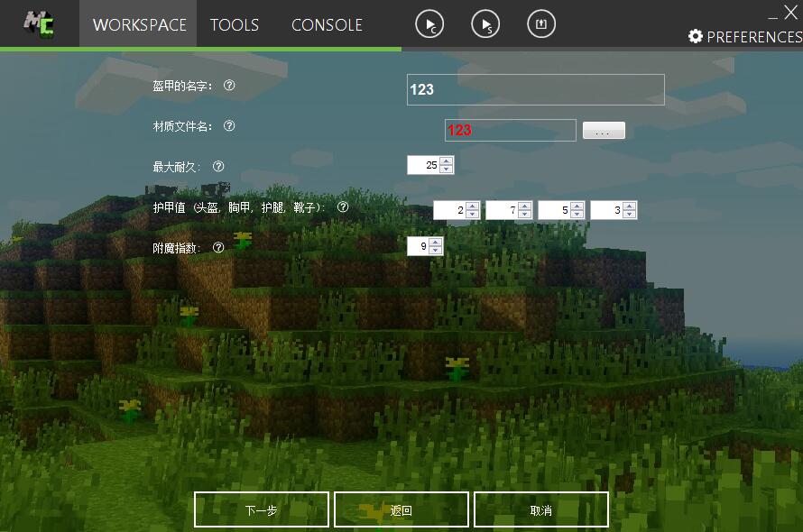Click the 盔甲的名字 label
The width and height of the screenshot is (803, 532).
pyautogui.click(x=182, y=86)
